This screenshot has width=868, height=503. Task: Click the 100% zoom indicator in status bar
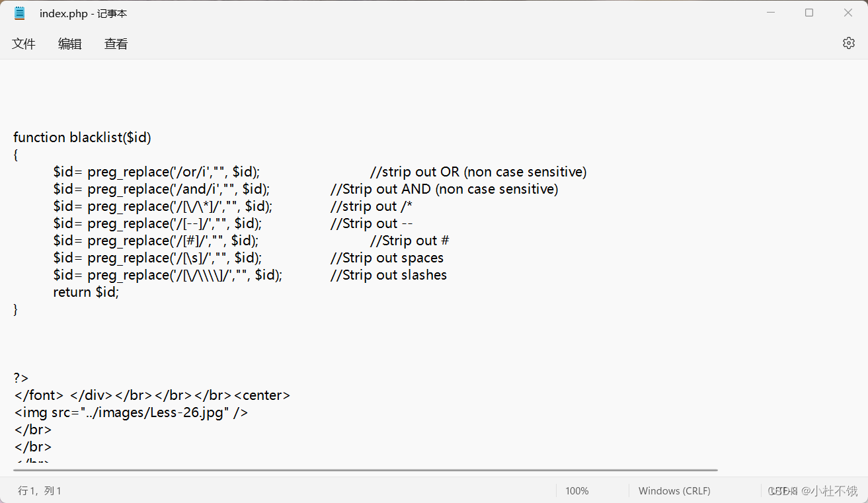tap(576, 490)
